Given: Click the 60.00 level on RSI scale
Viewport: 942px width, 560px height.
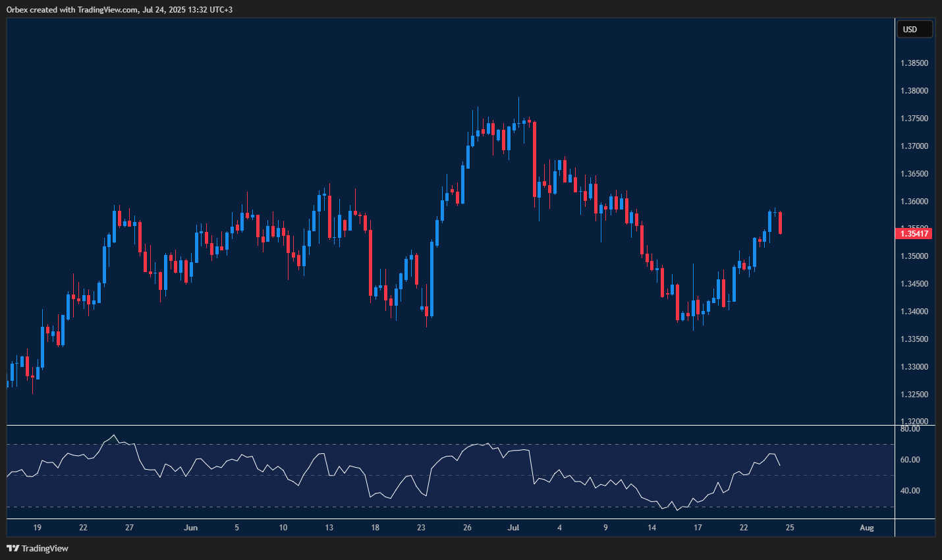Looking at the screenshot, I should [910, 460].
